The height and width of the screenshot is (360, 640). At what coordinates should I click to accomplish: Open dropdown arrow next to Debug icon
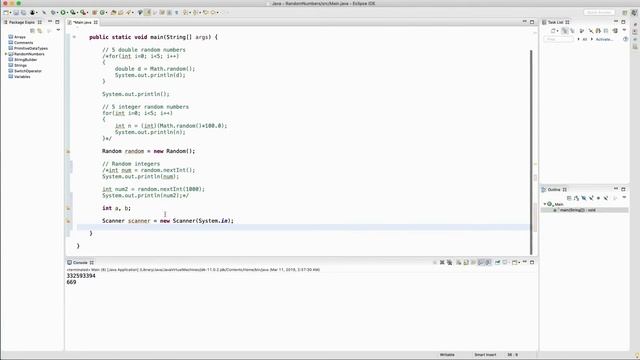click(58, 13)
